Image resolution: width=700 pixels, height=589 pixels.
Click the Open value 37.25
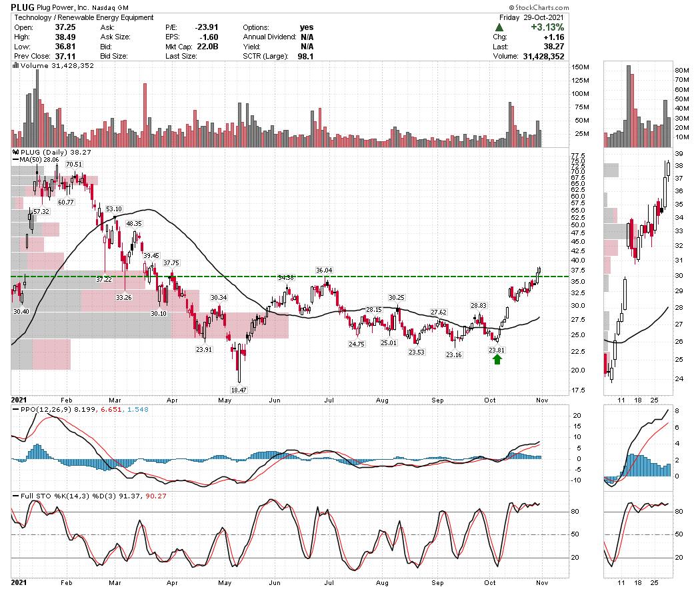[x=65, y=27]
